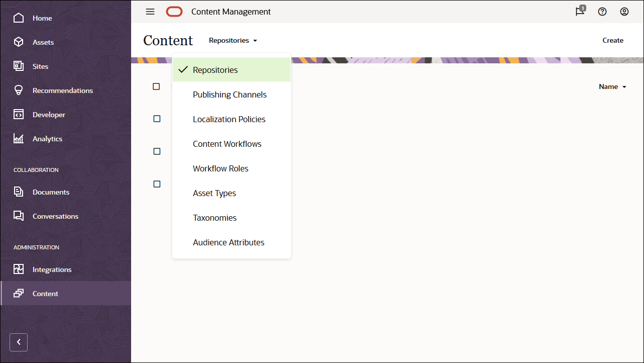The height and width of the screenshot is (363, 644).
Task: Click the hamburger menu icon
Action: (x=150, y=12)
